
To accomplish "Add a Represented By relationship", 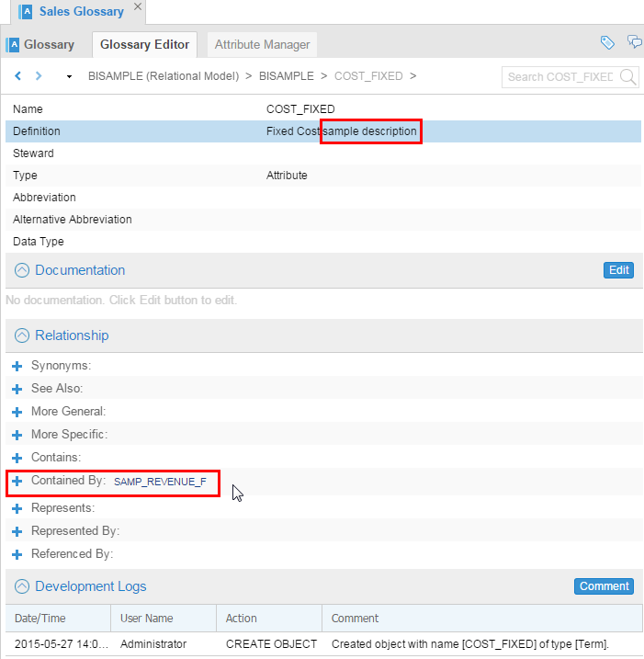I will 17,531.
